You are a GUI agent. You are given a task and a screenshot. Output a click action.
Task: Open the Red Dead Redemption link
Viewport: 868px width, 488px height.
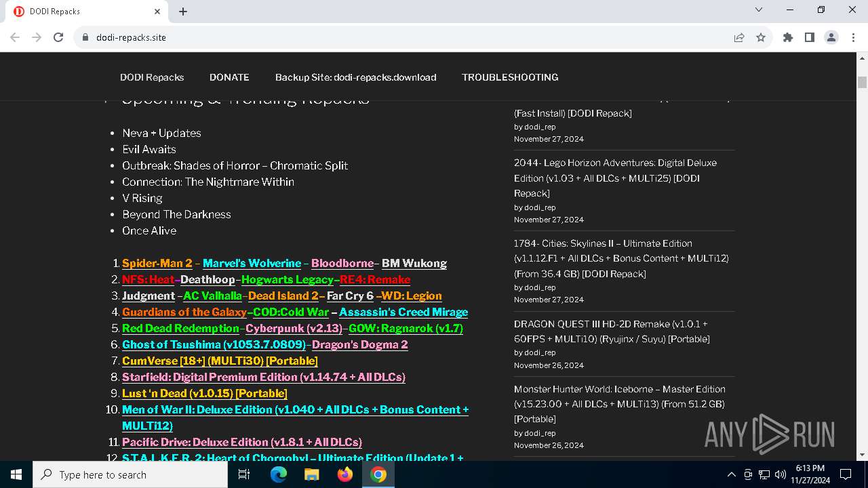[180, 328]
